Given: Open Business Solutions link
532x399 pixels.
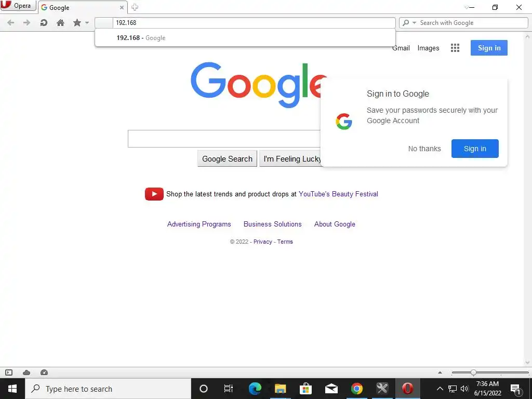Looking at the screenshot, I should point(272,224).
